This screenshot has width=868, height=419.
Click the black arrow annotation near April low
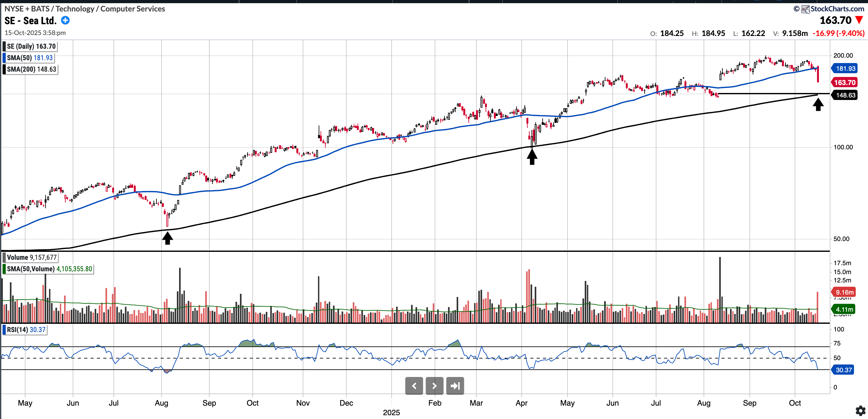tap(532, 157)
